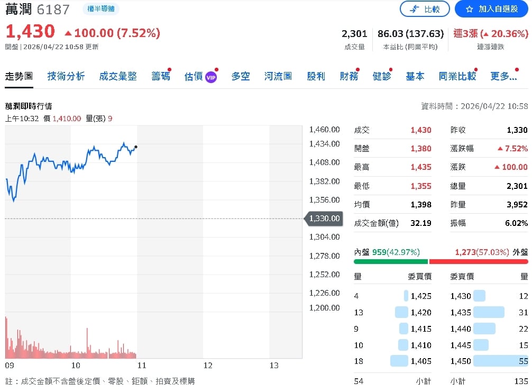Click the compare arrows icon in 比較

(415, 9)
